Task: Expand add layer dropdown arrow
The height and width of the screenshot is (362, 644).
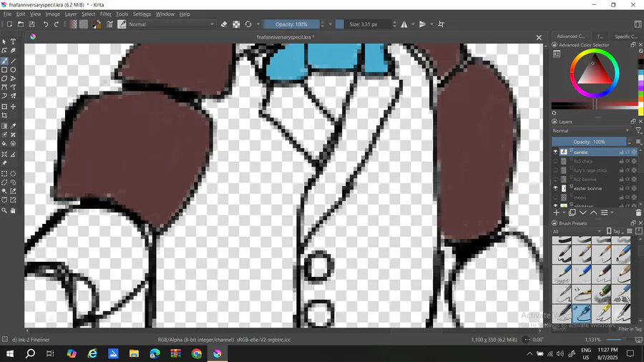Action: pyautogui.click(x=564, y=212)
